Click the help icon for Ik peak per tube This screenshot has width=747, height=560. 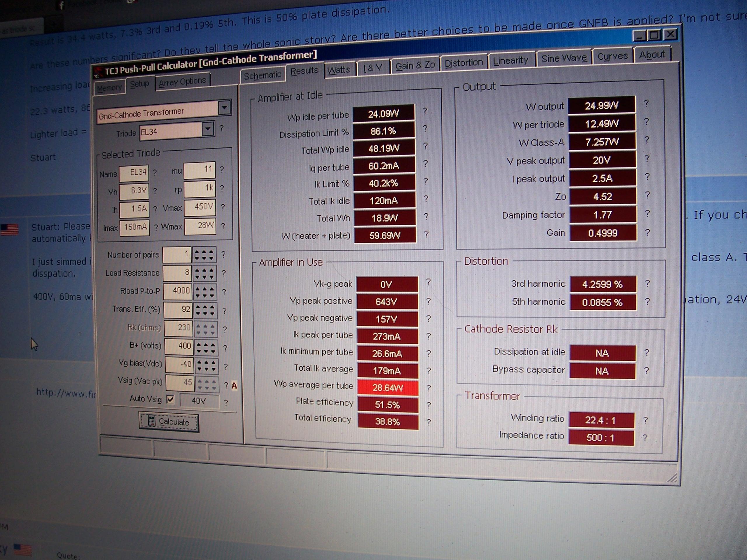pos(429,336)
